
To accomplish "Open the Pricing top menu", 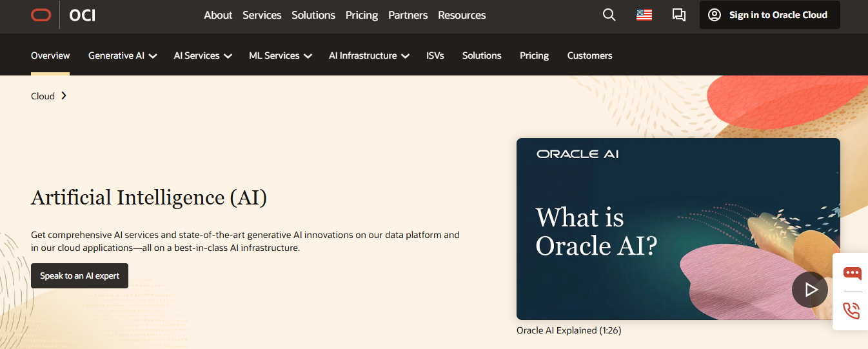I will [362, 15].
